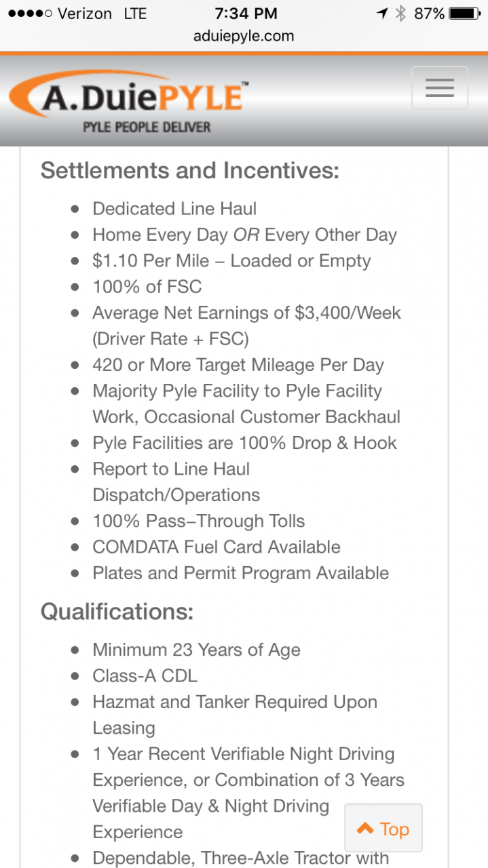Tap the Class-A CDL list item
The height and width of the screenshot is (868, 488).
coord(145,676)
